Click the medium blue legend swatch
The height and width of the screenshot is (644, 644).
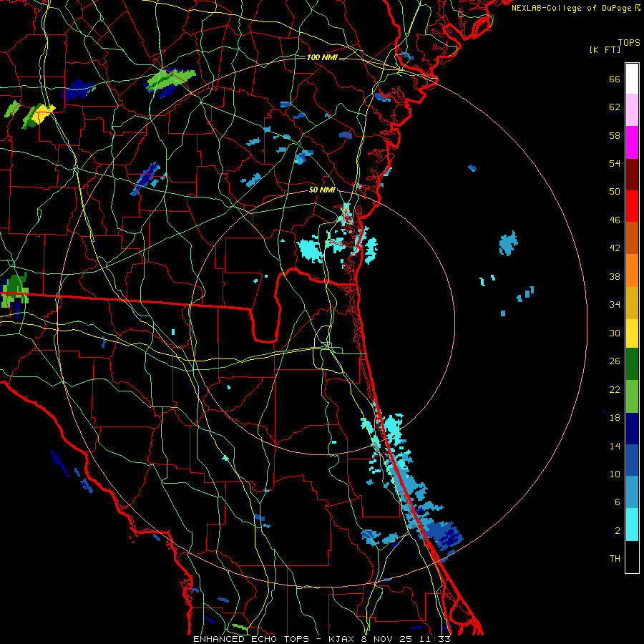(632, 460)
